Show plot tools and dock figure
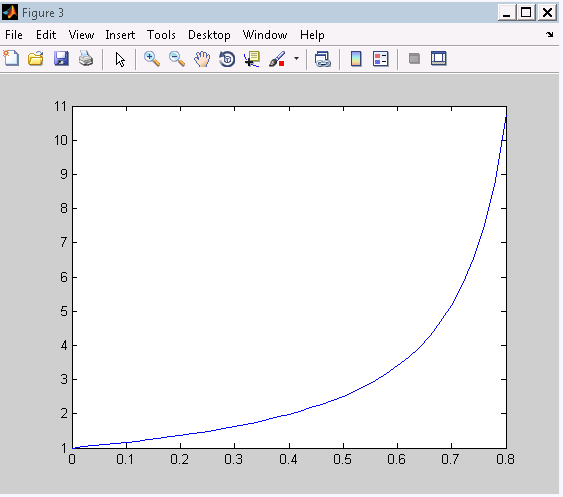Screen dimensions: 563x497 (x=438, y=59)
